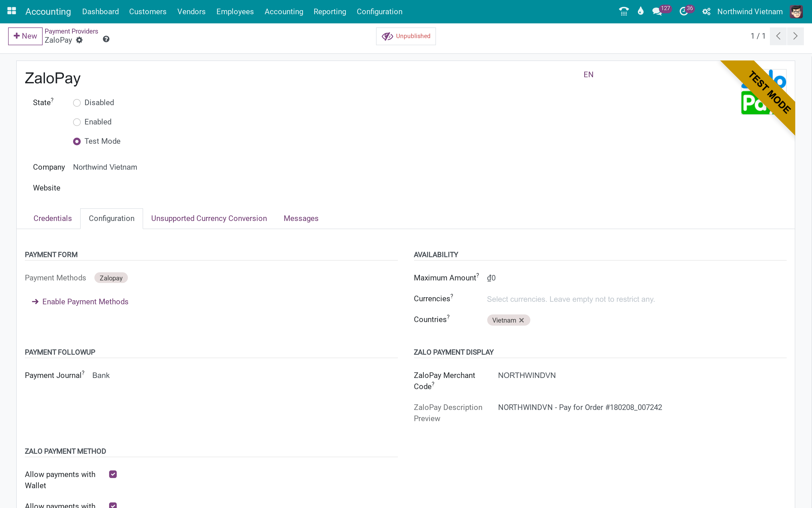Open ZaloPay record actions gear
Screen dimensions: 812x508
(79, 40)
